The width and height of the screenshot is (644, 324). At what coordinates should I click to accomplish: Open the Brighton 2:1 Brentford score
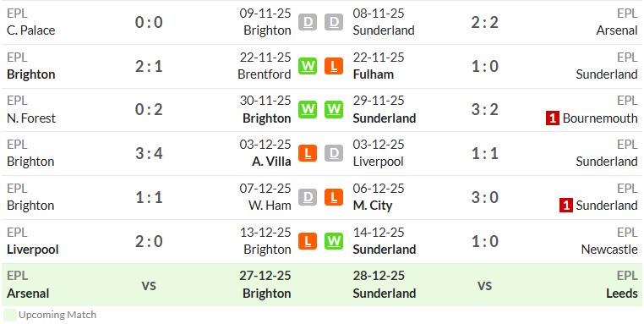tap(149, 66)
